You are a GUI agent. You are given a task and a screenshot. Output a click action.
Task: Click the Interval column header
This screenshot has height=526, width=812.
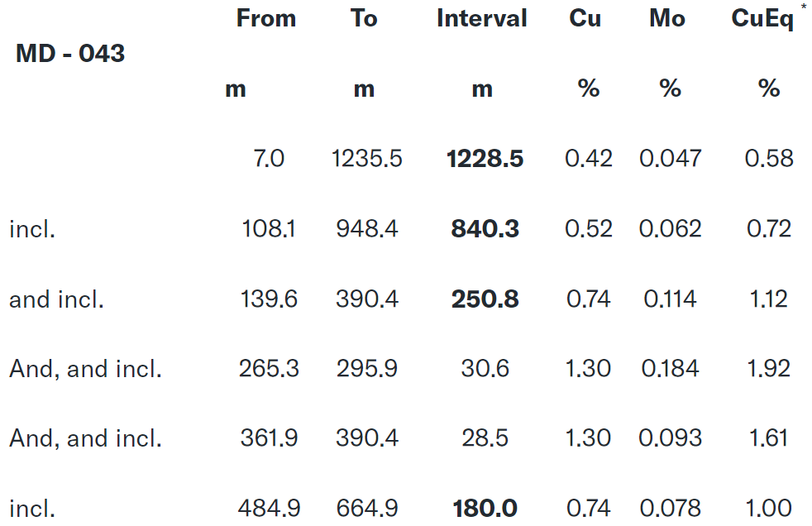(482, 19)
